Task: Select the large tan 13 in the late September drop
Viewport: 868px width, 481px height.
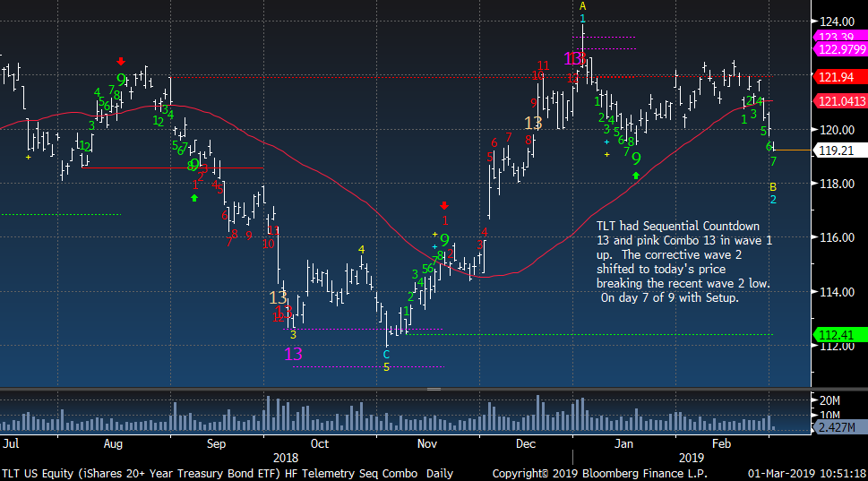Action: (278, 297)
